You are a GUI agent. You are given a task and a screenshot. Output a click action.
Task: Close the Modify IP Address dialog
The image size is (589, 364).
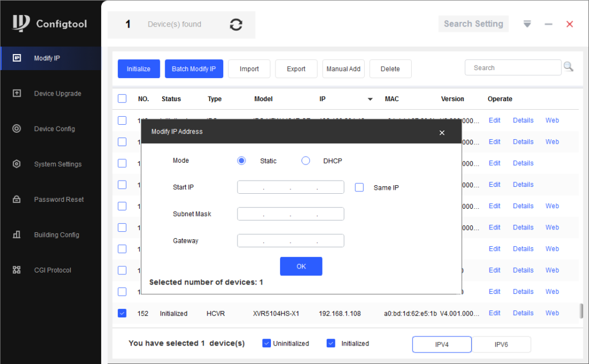click(x=442, y=132)
